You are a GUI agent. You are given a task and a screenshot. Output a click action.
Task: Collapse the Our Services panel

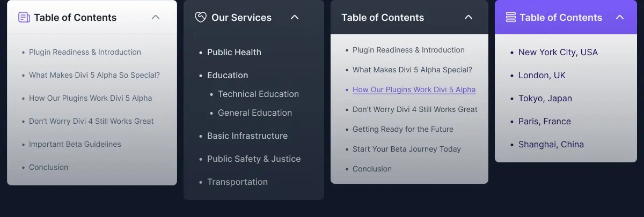(294, 18)
